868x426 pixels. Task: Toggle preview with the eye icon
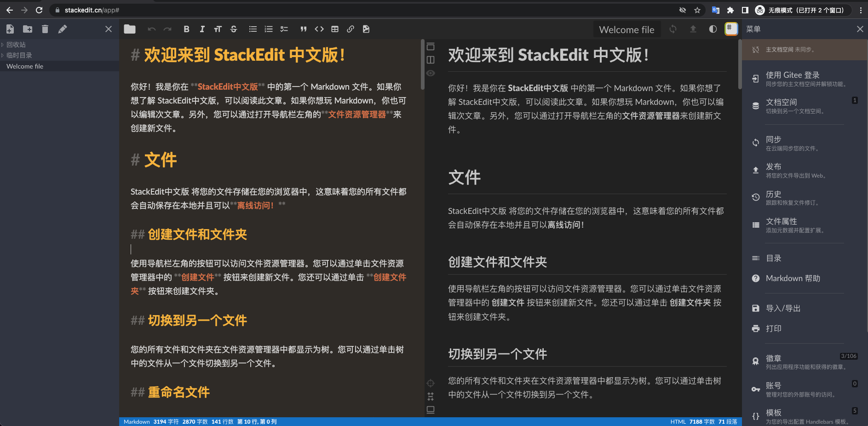(x=431, y=73)
